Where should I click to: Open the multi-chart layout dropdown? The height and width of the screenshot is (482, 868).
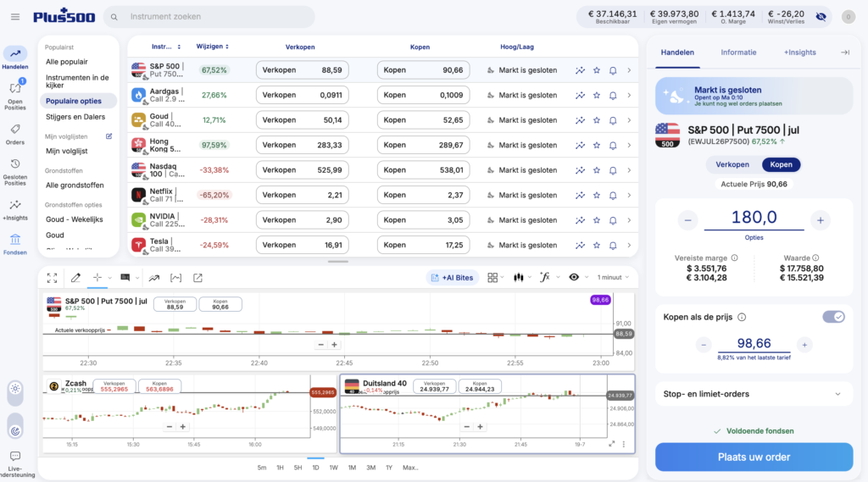point(494,277)
